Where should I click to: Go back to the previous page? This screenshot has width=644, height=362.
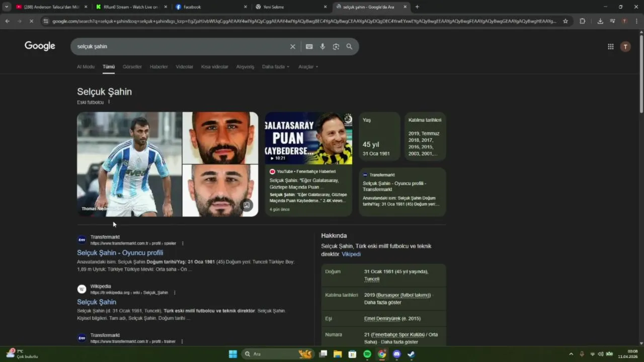pyautogui.click(x=7, y=21)
